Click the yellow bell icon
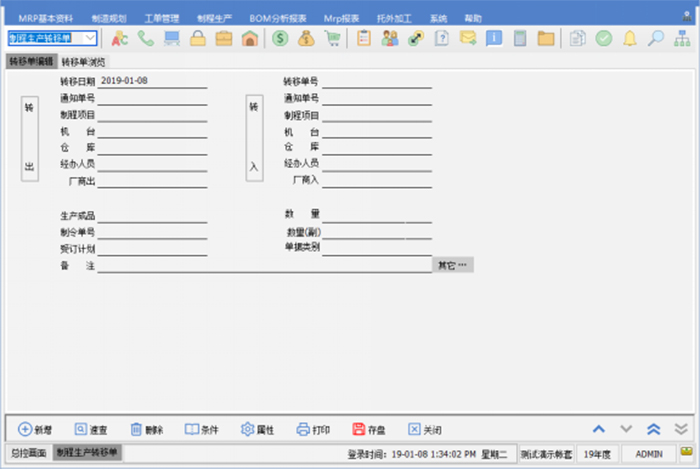 click(x=630, y=38)
